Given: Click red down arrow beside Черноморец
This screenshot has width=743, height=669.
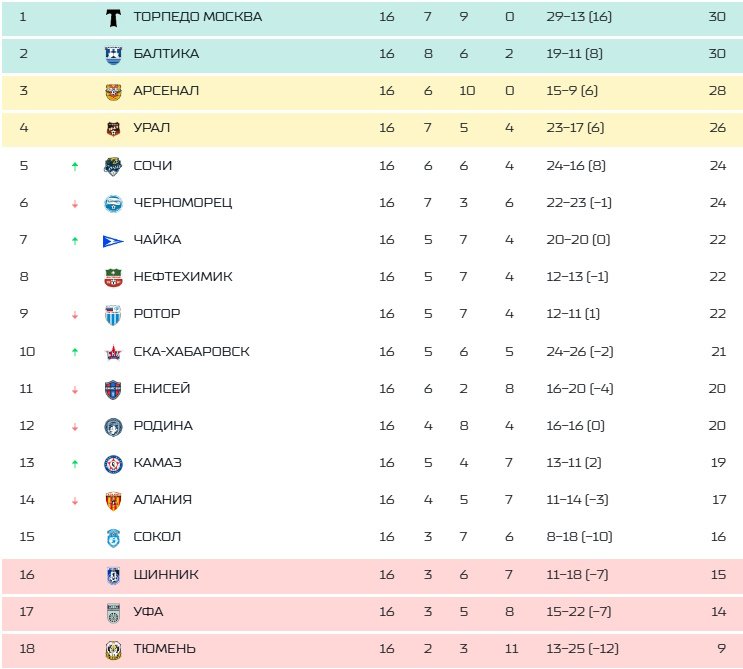Looking at the screenshot, I should tap(75, 204).
